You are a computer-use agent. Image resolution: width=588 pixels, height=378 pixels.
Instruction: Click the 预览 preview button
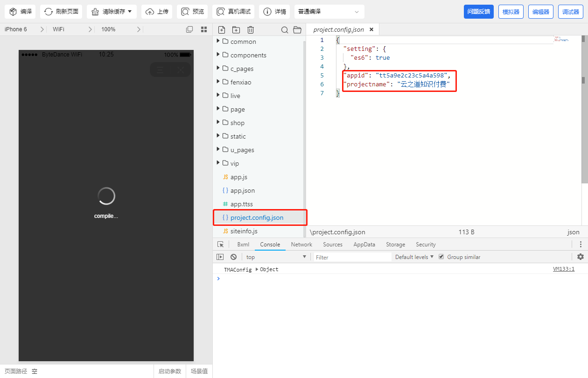(192, 12)
